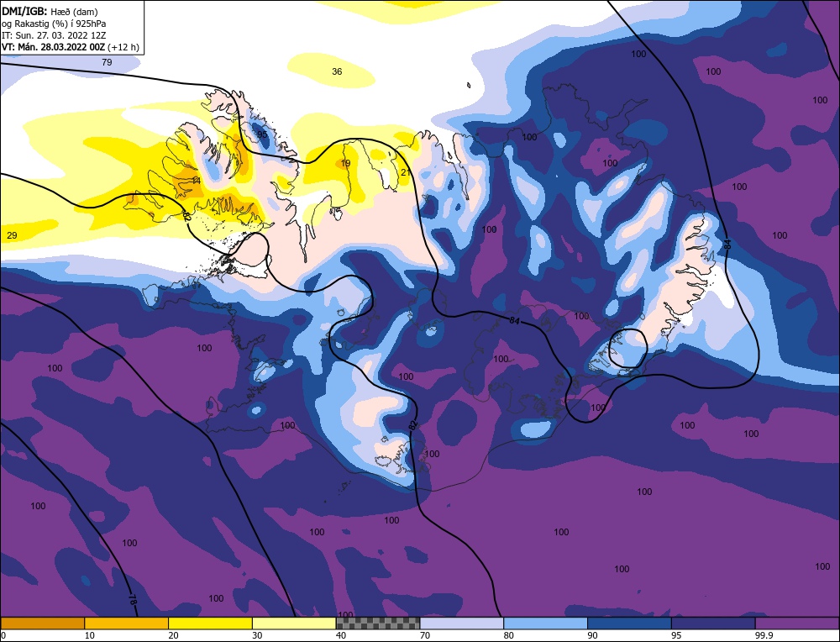Select the humidity value '36' in yellow area
Viewport: 840px width, 642px height.
point(337,71)
